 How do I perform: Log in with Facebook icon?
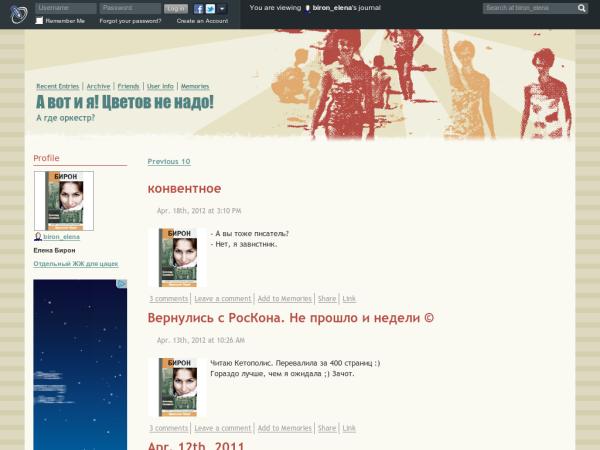coord(199,8)
